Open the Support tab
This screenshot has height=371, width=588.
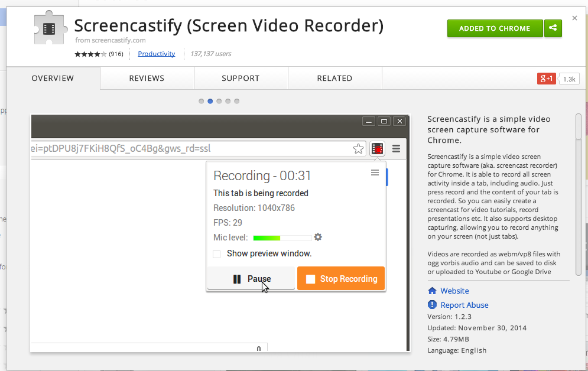pos(241,79)
